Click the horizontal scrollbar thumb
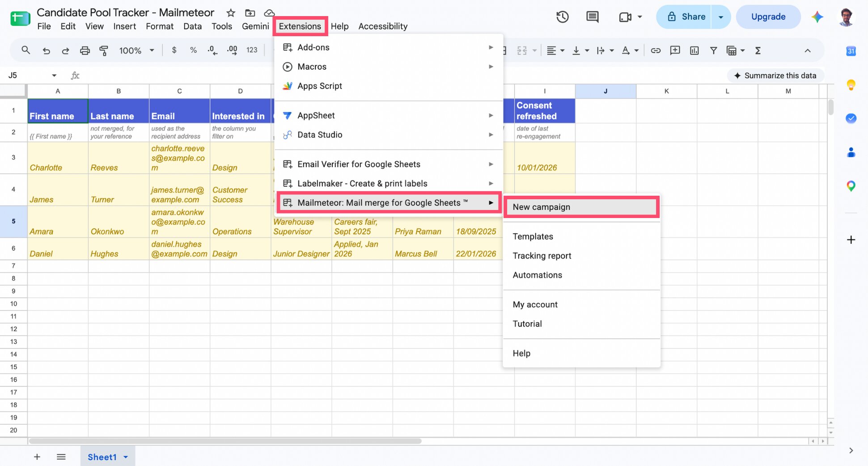868x466 pixels. coord(225,441)
